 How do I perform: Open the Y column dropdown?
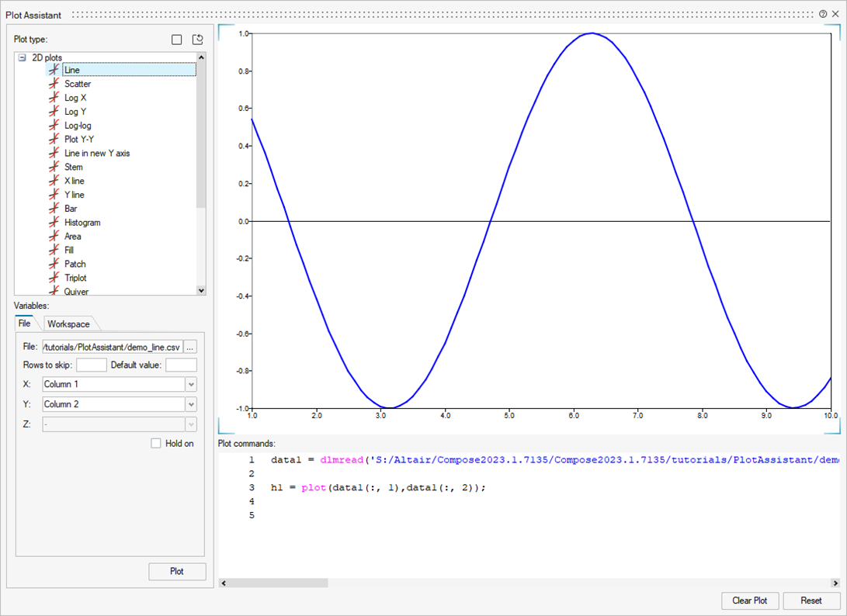click(x=191, y=405)
